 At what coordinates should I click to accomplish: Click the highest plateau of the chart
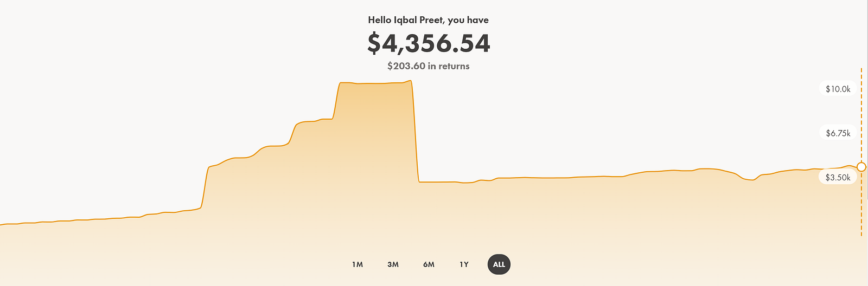click(x=375, y=83)
